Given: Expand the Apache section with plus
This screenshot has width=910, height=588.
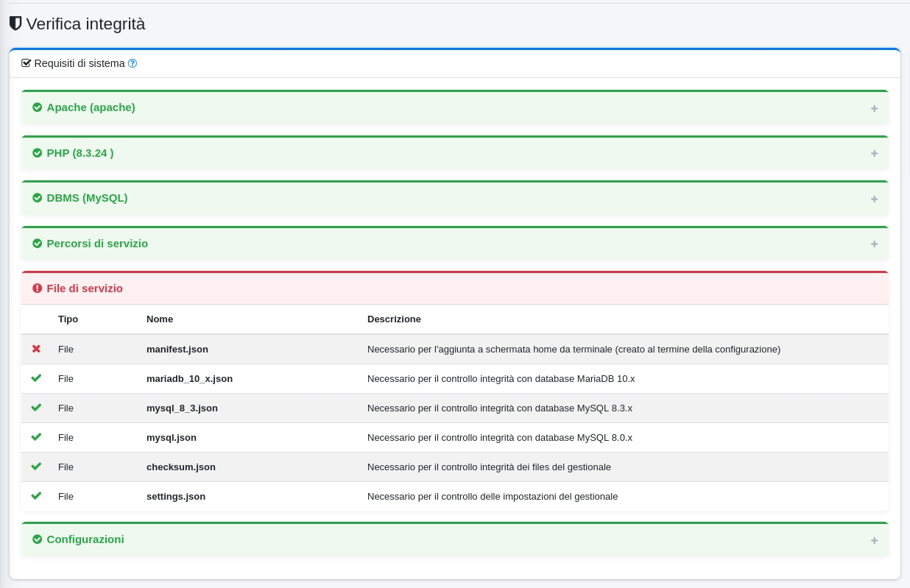Looking at the screenshot, I should tap(874, 108).
